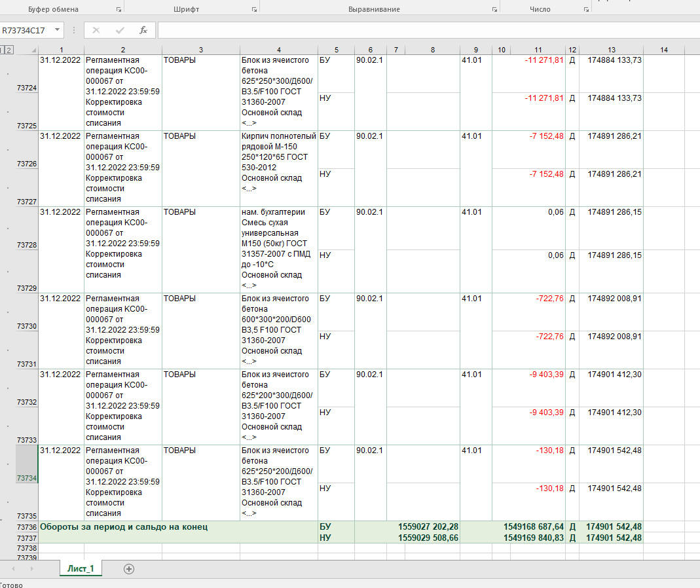This screenshot has height=588, width=700.
Task: Click the Enter checkmark formula bar icon
Action: (120, 30)
